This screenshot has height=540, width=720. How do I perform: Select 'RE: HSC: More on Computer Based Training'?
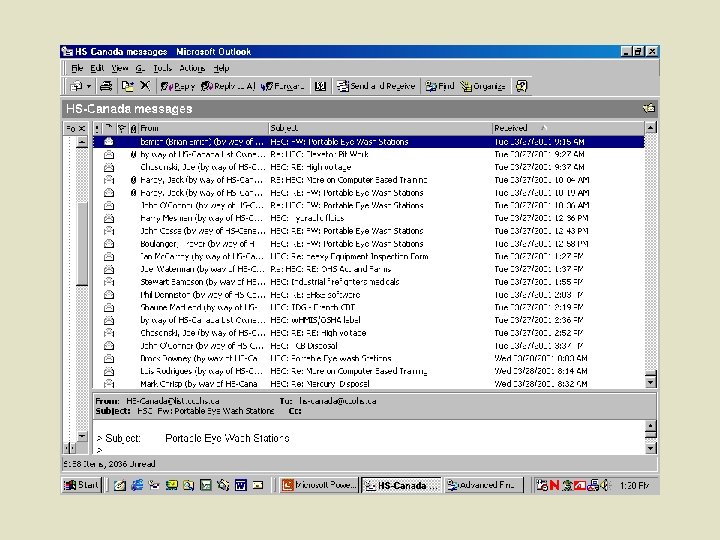(368, 180)
